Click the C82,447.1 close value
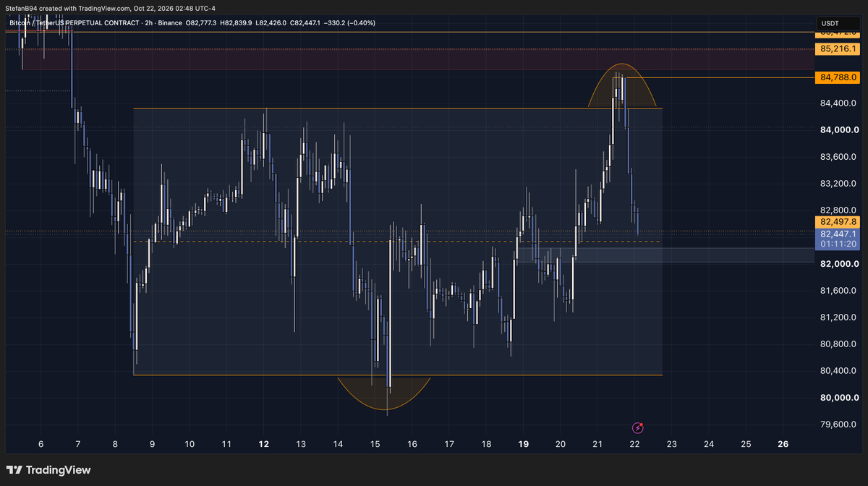Screen dimensions: 868x486 tap(305, 23)
